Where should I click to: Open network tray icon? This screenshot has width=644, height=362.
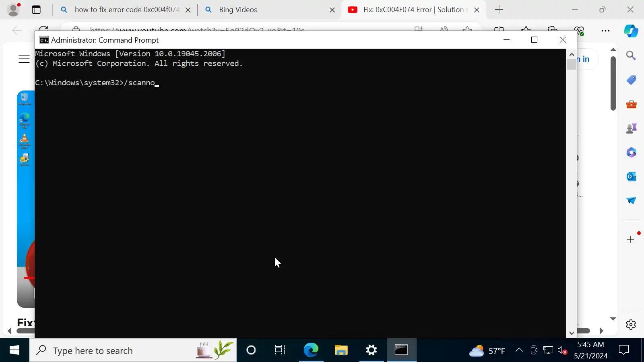point(548,350)
